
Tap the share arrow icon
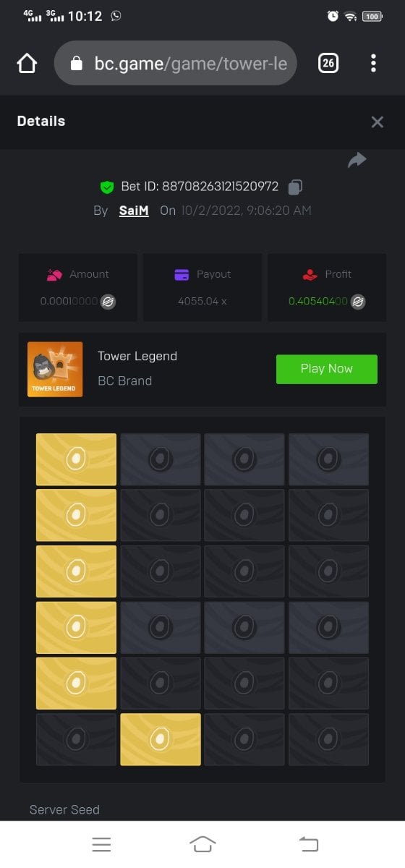357,160
